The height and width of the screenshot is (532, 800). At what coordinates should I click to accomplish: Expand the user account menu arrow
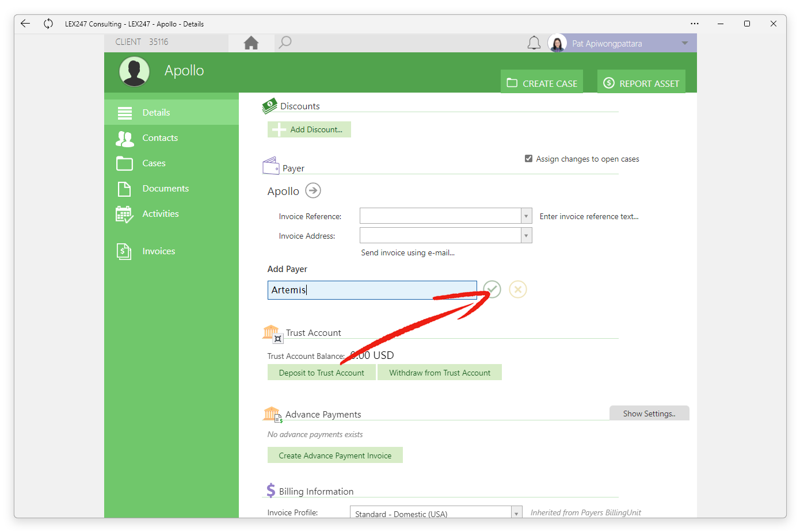tap(685, 43)
